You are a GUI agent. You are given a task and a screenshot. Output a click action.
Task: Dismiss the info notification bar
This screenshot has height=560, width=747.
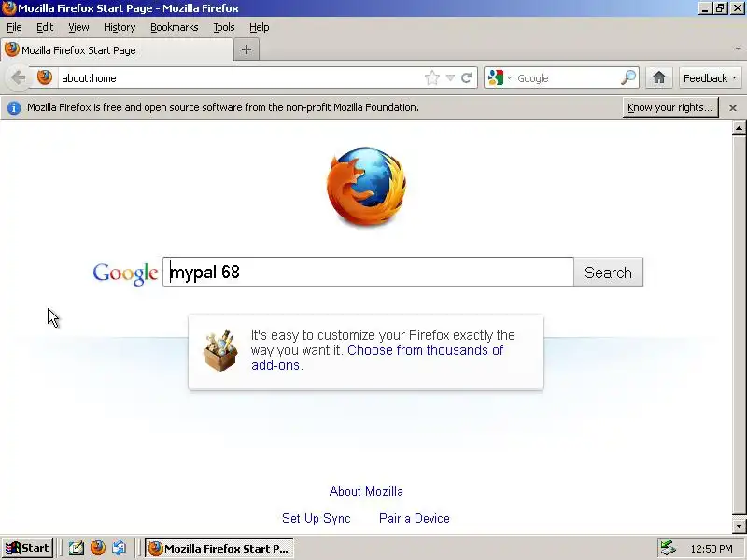(x=733, y=108)
